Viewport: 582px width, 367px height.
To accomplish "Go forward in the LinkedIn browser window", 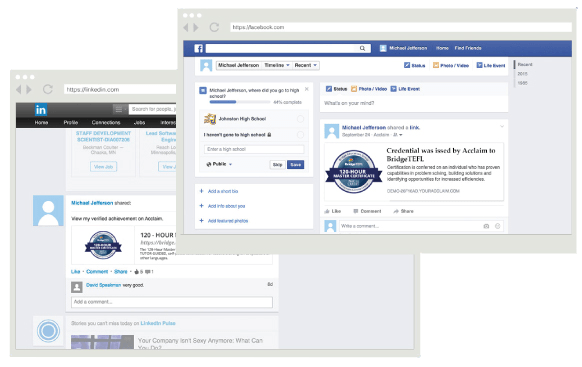I will click(x=29, y=89).
